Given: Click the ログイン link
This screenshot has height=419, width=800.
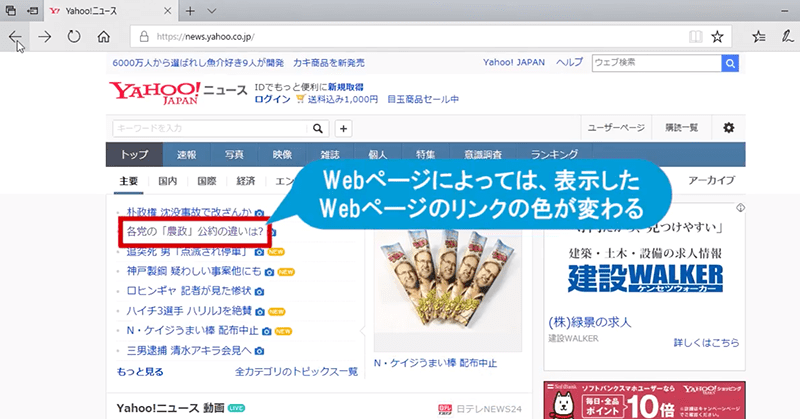Looking at the screenshot, I should pyautogui.click(x=272, y=100).
